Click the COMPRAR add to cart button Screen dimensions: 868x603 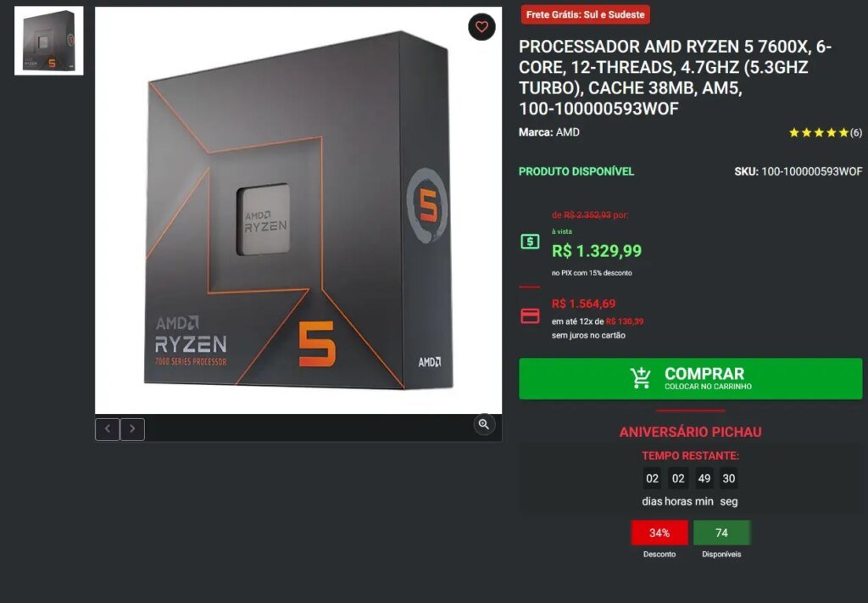pos(690,379)
